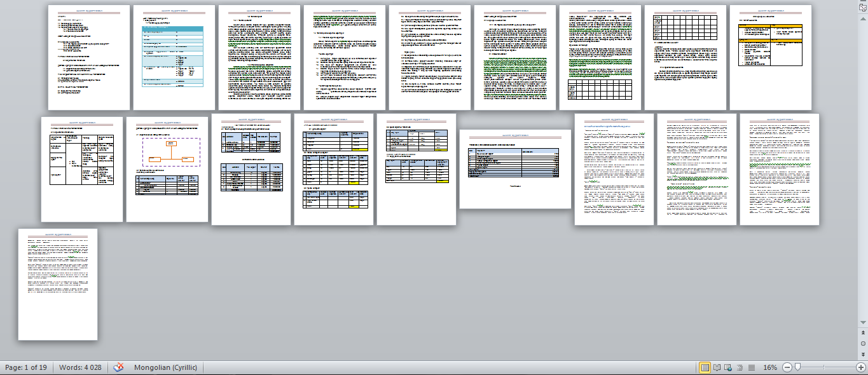Open zoom dialog via 16% level
868x375 pixels.
click(x=770, y=367)
